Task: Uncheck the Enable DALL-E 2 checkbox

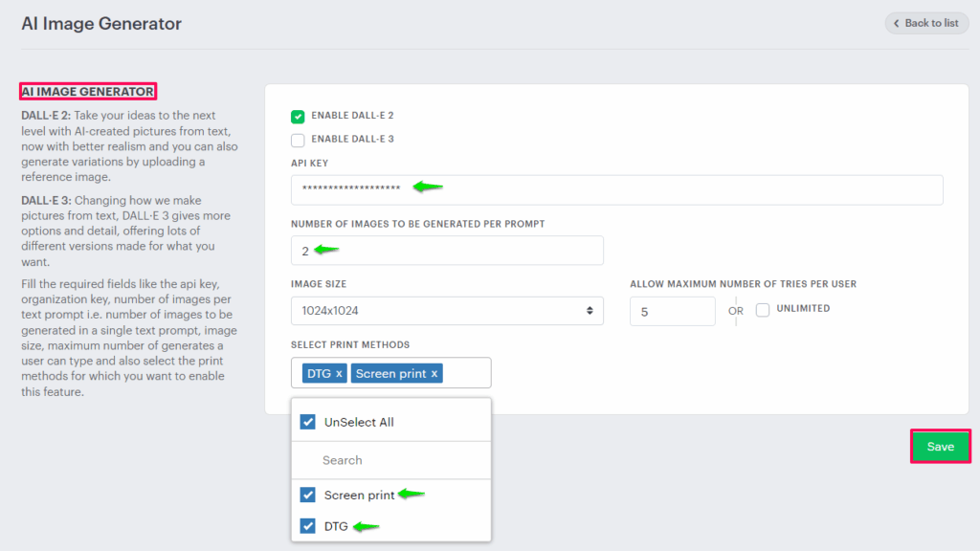Action: coord(298,116)
